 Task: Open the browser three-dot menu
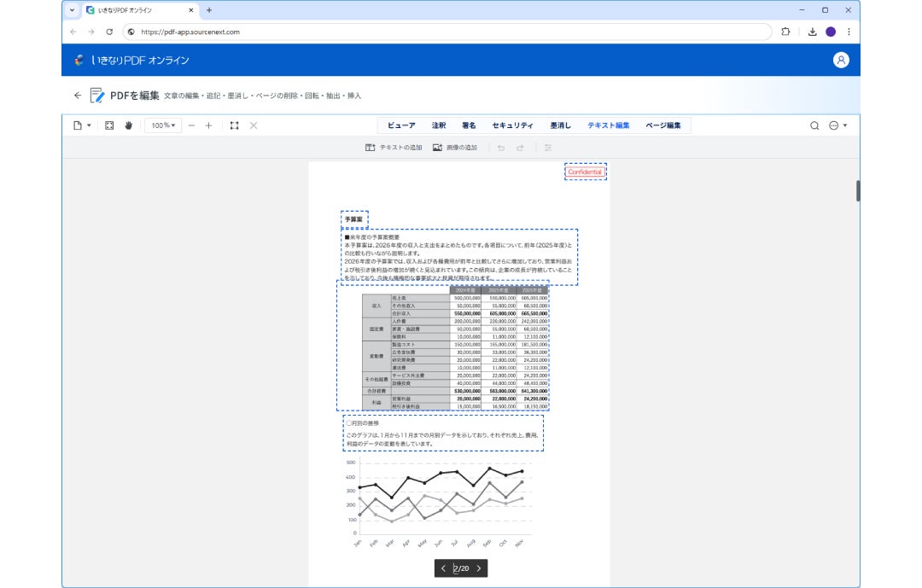point(849,32)
